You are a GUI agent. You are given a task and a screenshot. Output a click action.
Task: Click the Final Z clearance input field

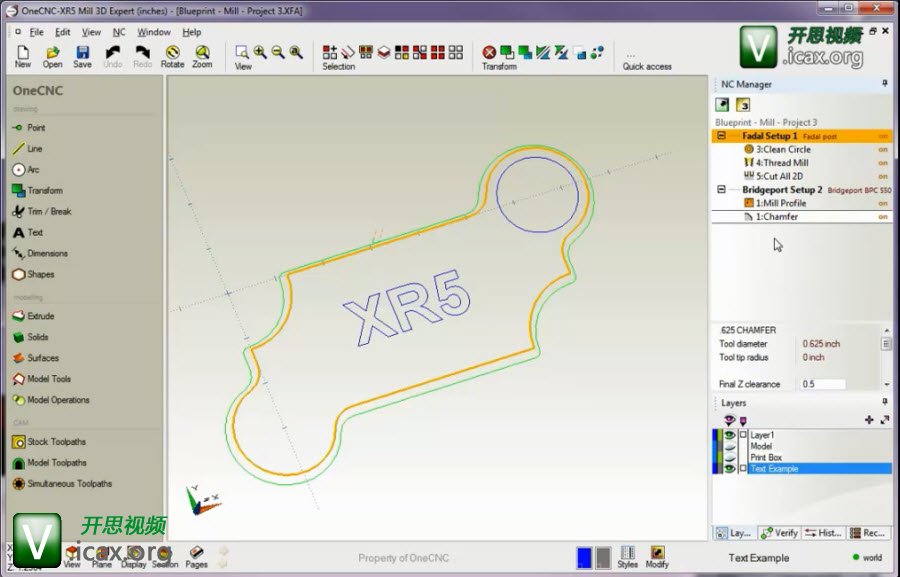click(823, 384)
